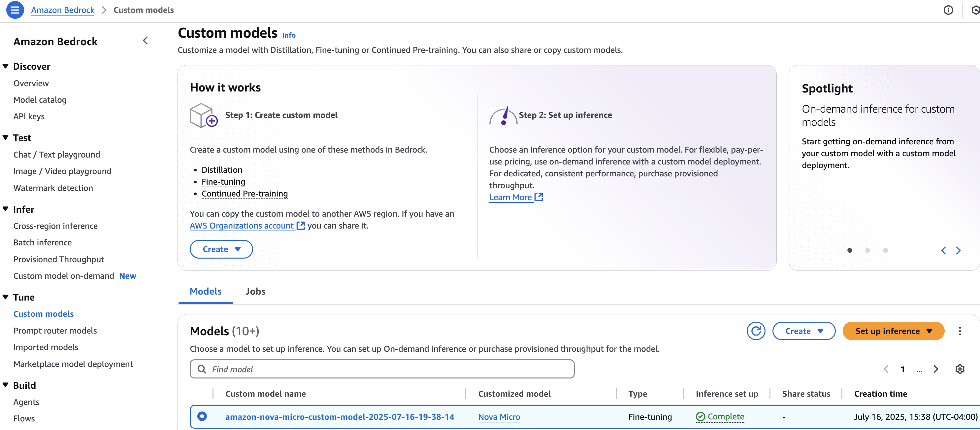Open the Nova Micro customized model link

[x=499, y=417]
